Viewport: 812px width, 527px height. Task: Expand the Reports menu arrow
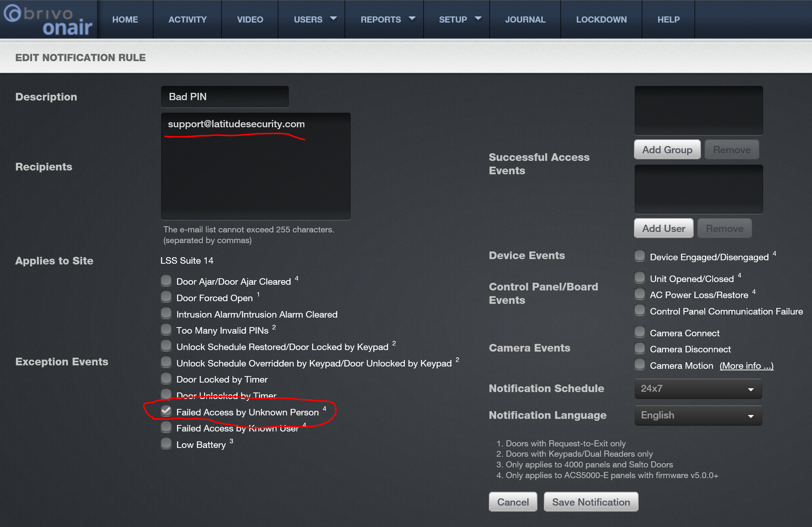[x=412, y=18]
